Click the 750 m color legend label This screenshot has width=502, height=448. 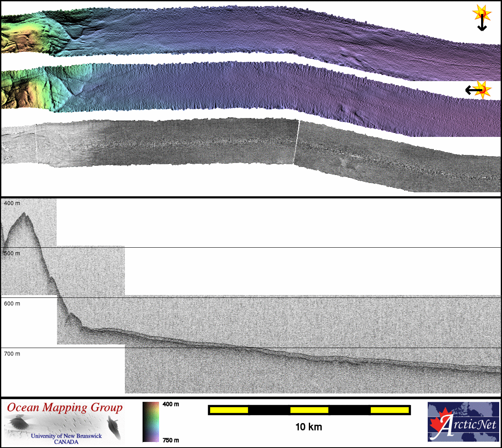171,440
